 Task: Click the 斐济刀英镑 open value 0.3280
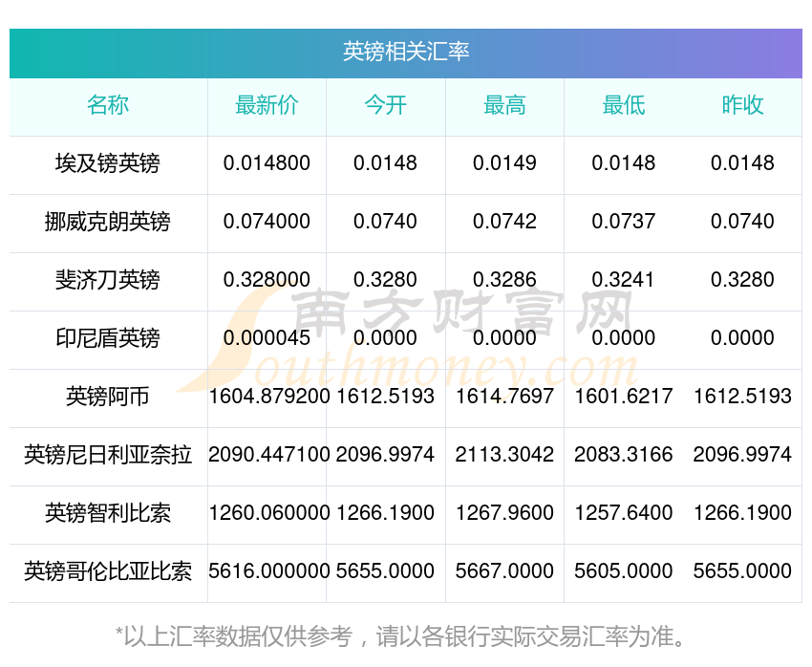(x=386, y=280)
